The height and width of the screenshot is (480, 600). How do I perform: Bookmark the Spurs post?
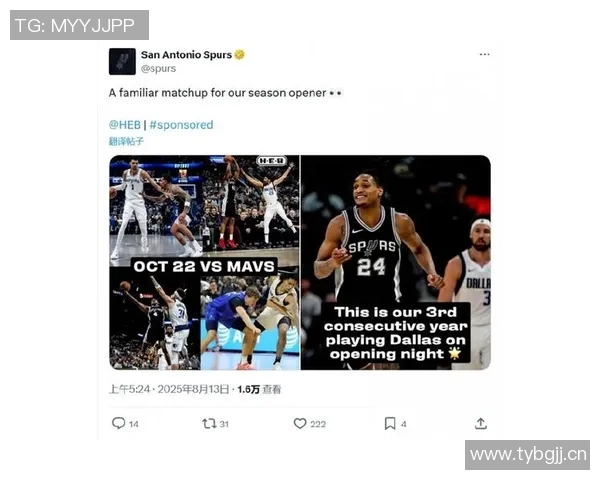390,423
